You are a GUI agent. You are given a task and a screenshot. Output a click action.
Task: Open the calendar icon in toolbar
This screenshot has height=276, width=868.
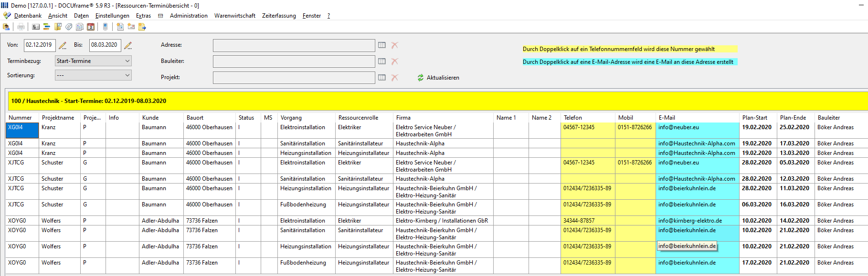(91, 27)
